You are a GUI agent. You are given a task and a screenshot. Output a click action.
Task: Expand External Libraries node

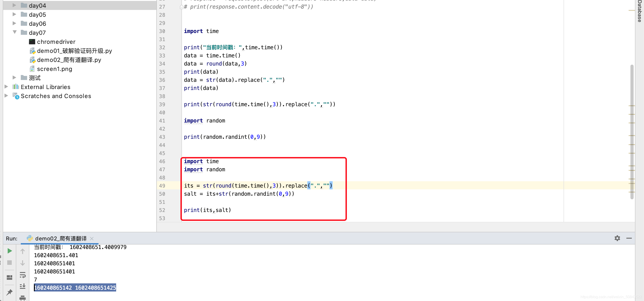click(x=6, y=87)
